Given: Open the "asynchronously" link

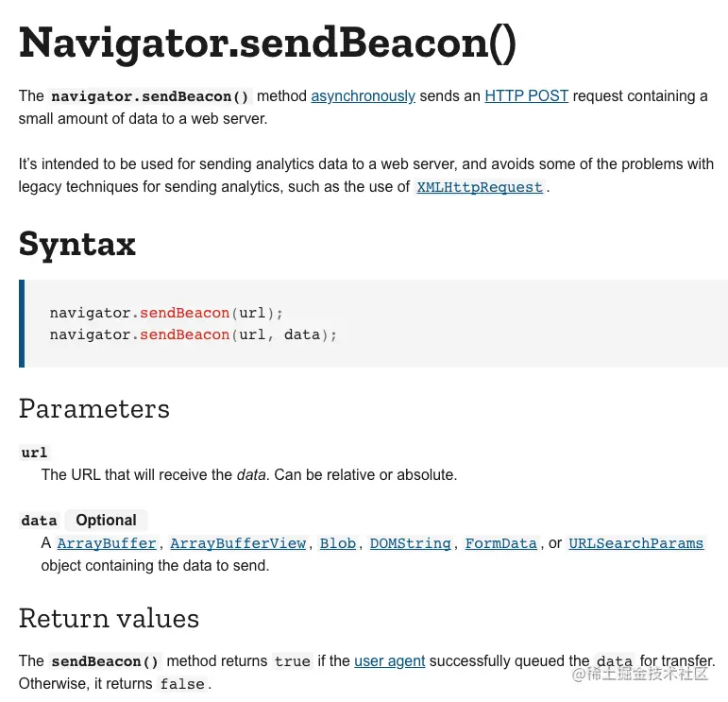Looking at the screenshot, I should 363,95.
